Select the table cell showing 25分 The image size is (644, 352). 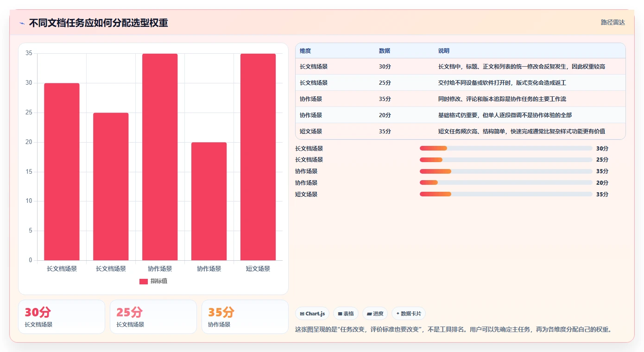pos(385,83)
